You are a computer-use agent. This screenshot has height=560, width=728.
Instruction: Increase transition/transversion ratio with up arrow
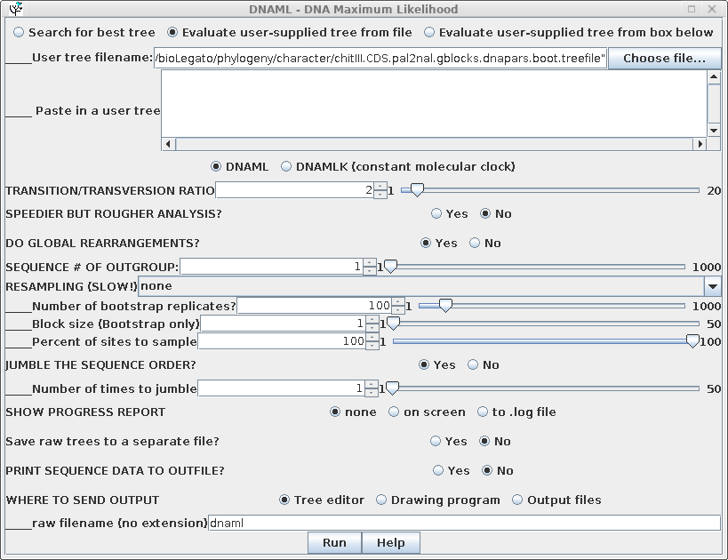point(380,186)
